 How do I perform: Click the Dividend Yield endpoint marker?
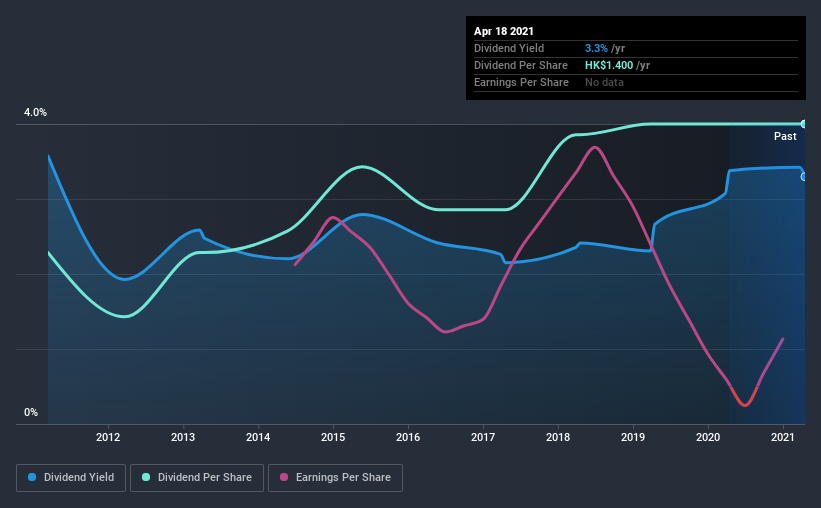[x=804, y=177]
